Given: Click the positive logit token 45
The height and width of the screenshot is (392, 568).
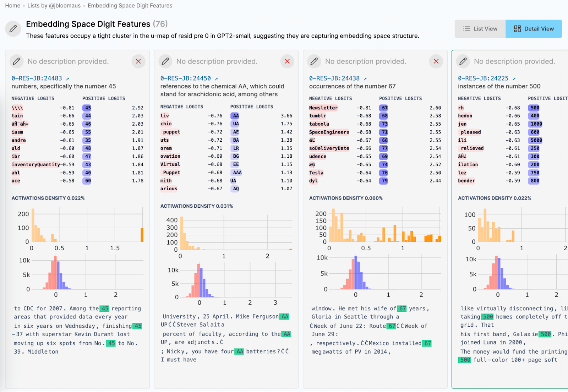Looking at the screenshot, I should (x=88, y=108).
